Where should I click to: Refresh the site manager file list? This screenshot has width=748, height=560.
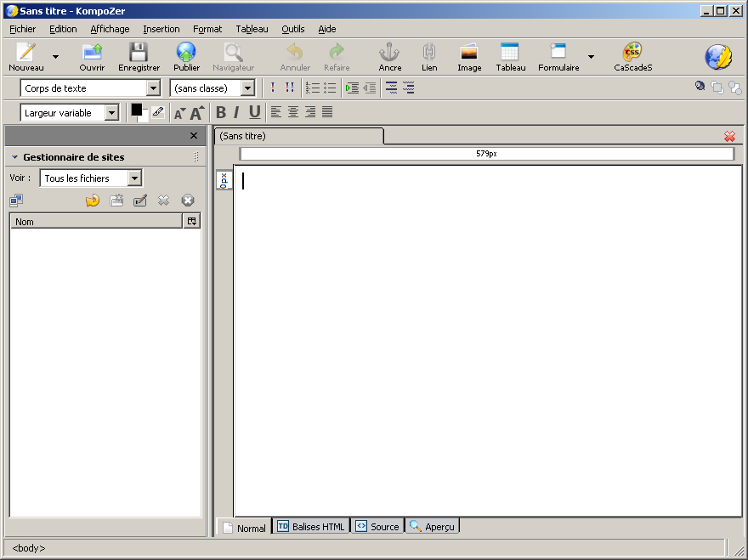(x=93, y=201)
